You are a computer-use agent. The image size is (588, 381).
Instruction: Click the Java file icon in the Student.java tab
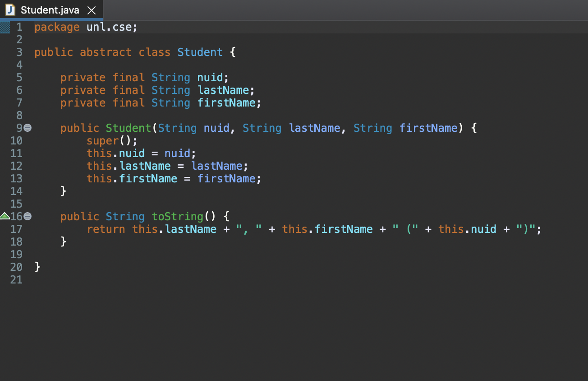click(x=9, y=10)
